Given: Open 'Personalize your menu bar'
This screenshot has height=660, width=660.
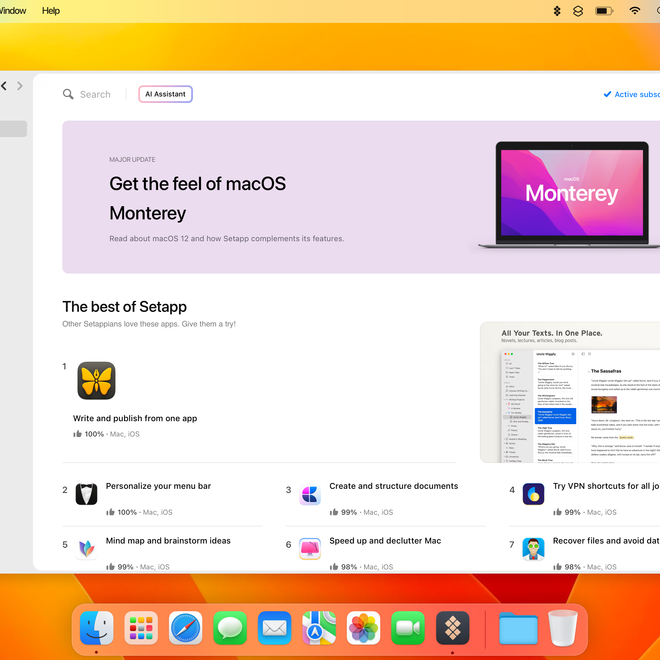Looking at the screenshot, I should [158, 486].
